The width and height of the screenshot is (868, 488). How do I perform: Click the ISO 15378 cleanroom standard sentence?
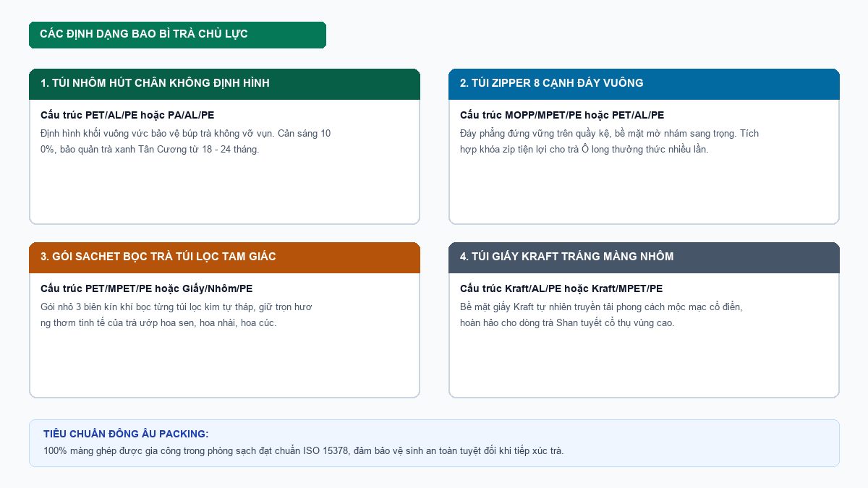pyautogui.click(x=303, y=451)
